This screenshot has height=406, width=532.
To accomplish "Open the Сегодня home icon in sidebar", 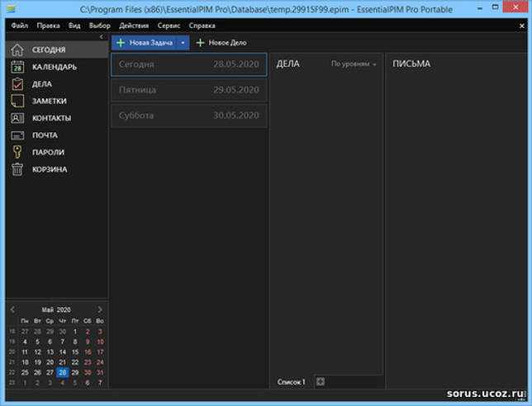I will pyautogui.click(x=17, y=50).
